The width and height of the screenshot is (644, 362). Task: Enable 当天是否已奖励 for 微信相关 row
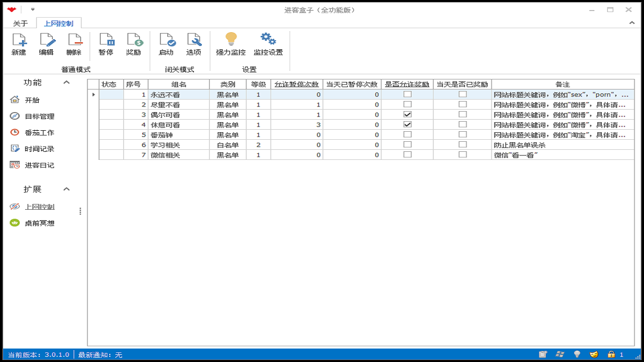pyautogui.click(x=462, y=155)
